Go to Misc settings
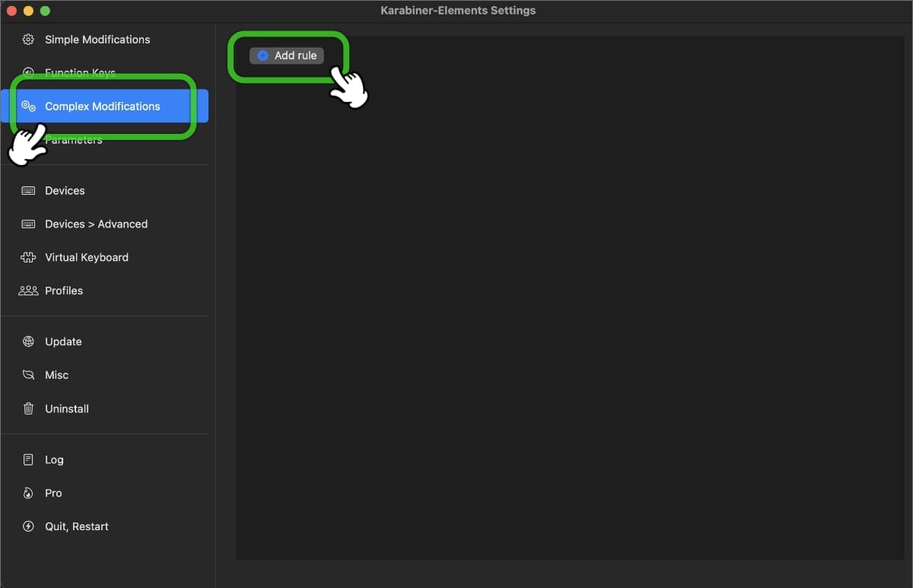Screen dimensions: 913x588 tap(104, 375)
